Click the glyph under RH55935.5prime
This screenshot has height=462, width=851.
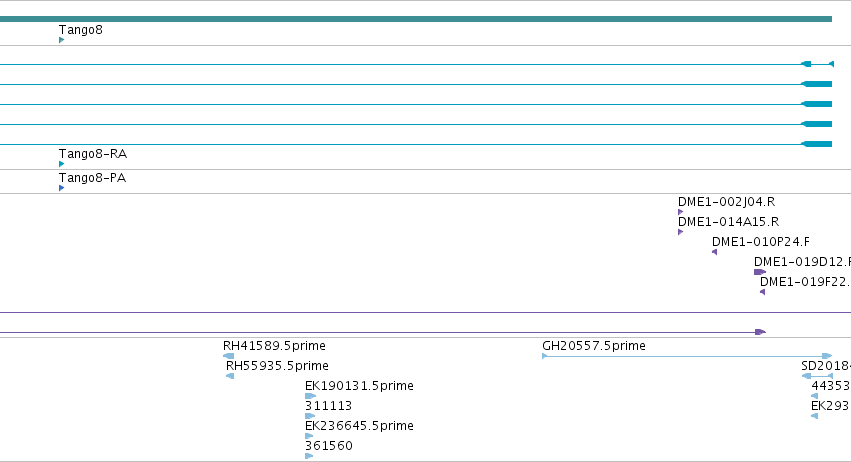[230, 376]
